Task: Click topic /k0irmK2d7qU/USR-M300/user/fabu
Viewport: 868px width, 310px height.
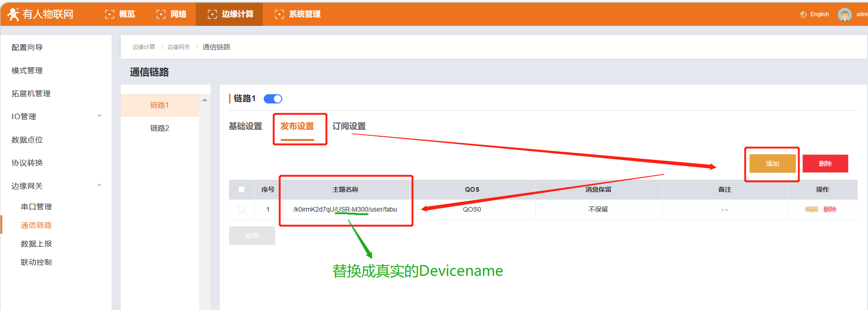Action: (x=345, y=209)
